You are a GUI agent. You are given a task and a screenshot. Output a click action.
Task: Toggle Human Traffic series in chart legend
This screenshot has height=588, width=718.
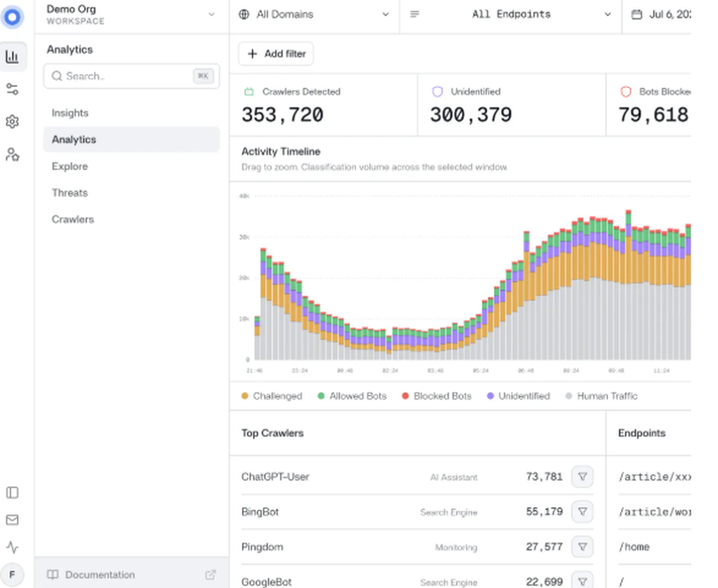coord(601,396)
